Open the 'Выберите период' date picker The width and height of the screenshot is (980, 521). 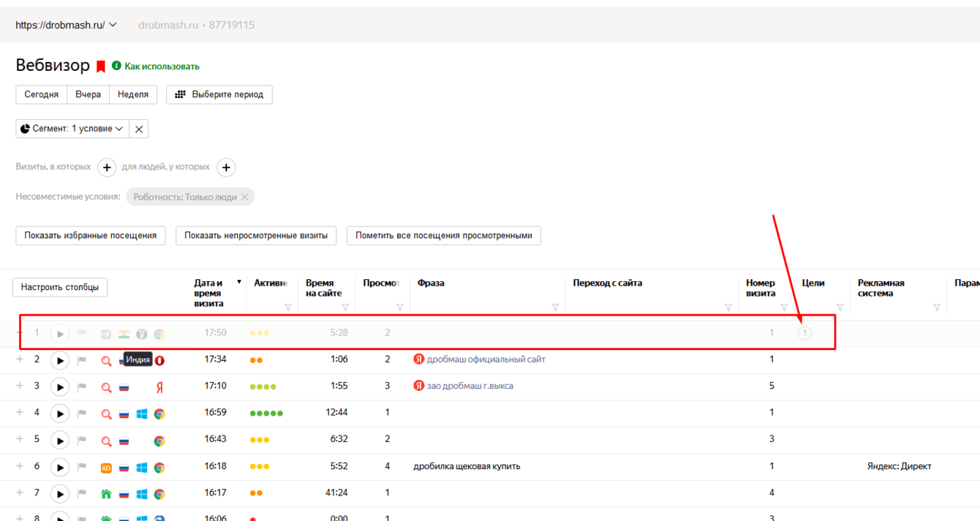coord(219,94)
